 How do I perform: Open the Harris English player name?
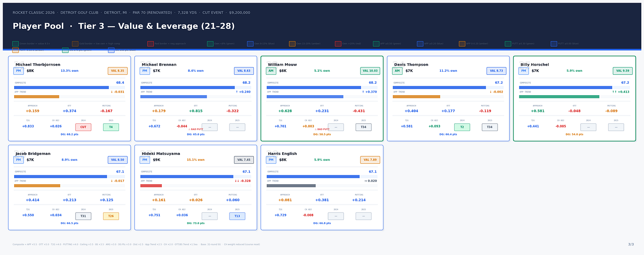(x=282, y=154)
